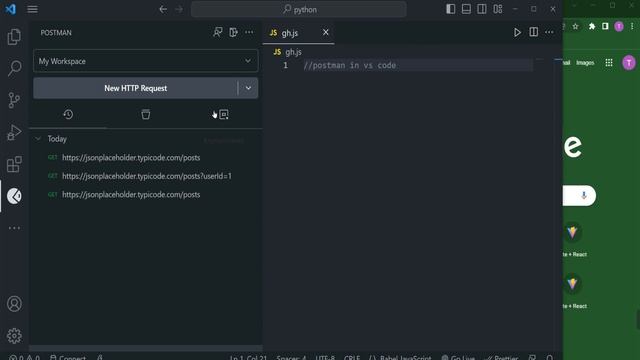Open Run and Debug view
This screenshot has height=360, width=640.
pyautogui.click(x=14, y=132)
